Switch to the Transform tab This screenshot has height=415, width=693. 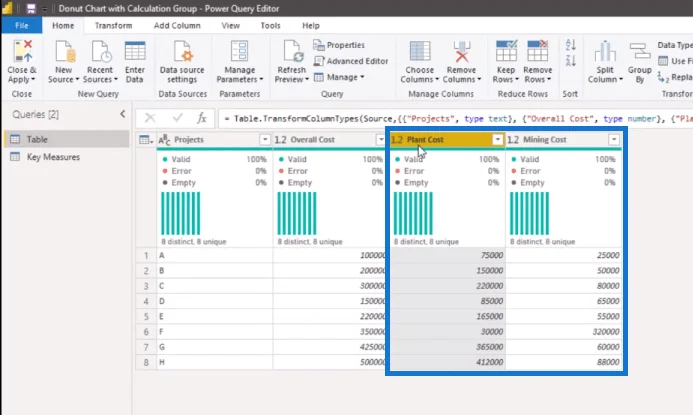click(114, 26)
